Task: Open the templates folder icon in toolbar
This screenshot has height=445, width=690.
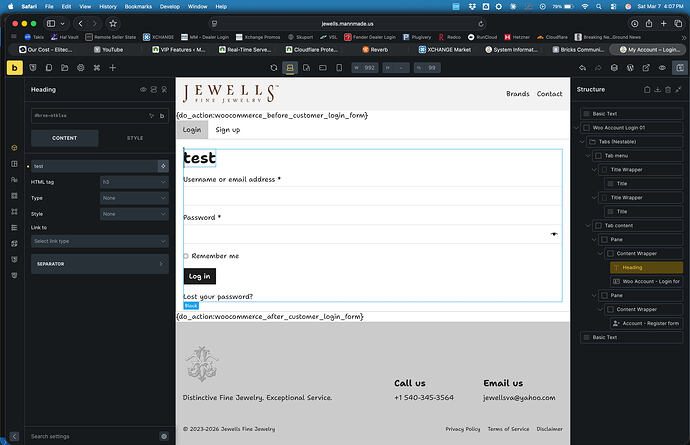Action: pos(65,68)
